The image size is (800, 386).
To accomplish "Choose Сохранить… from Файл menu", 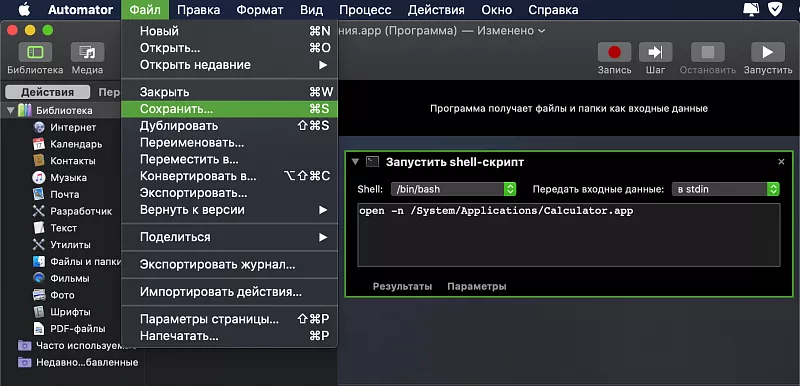I will tap(229, 109).
